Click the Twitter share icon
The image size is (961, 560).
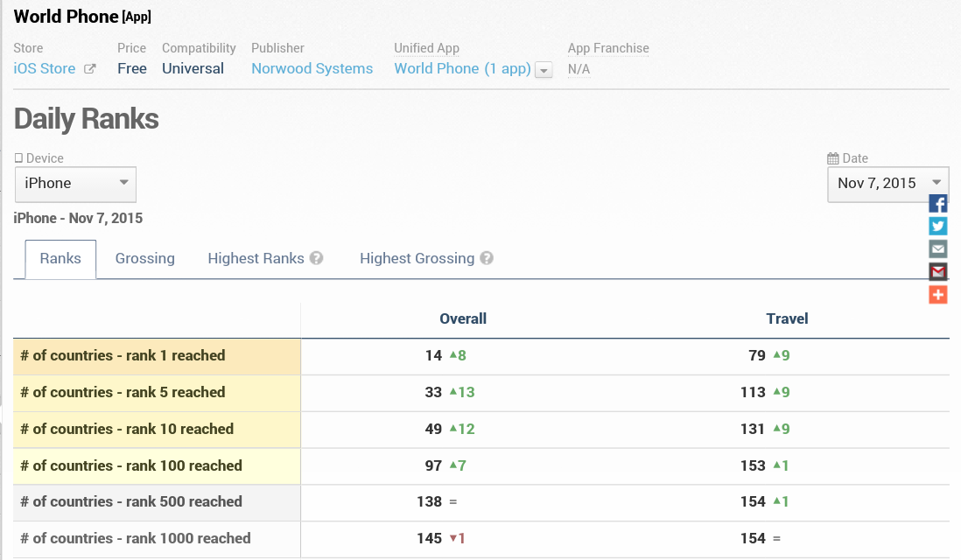(938, 227)
